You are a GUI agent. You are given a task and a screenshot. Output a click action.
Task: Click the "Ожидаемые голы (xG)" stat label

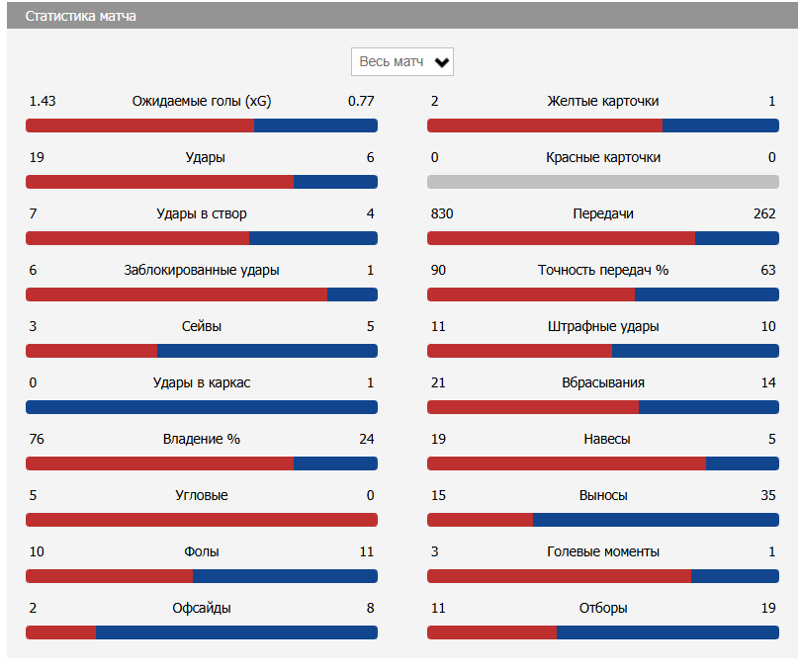(202, 101)
